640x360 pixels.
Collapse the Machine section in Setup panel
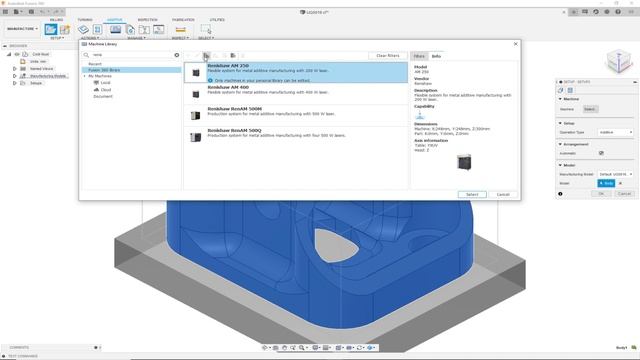[x=560, y=99]
